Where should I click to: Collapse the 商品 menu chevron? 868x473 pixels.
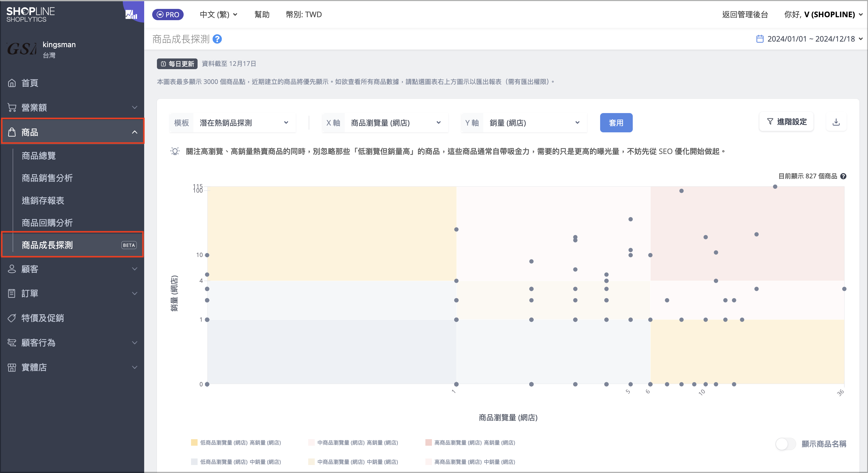click(x=134, y=132)
